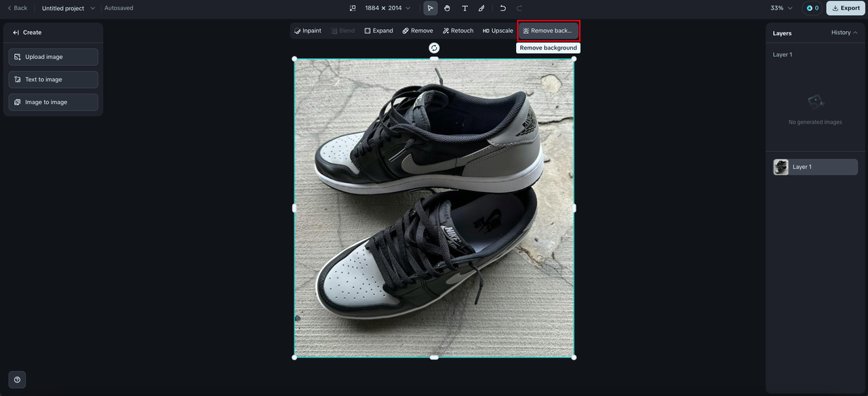Image resolution: width=868 pixels, height=396 pixels.
Task: Redo the last undone action
Action: (519, 8)
